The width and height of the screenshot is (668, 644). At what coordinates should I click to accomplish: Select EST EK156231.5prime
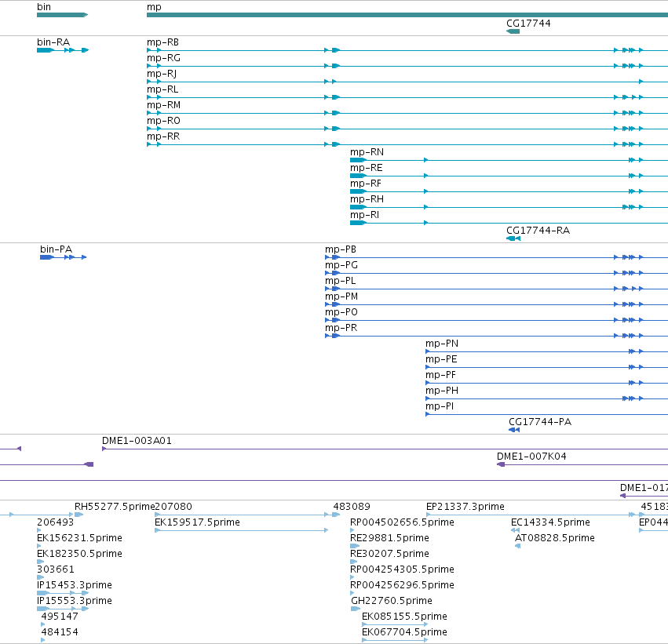click(79, 538)
